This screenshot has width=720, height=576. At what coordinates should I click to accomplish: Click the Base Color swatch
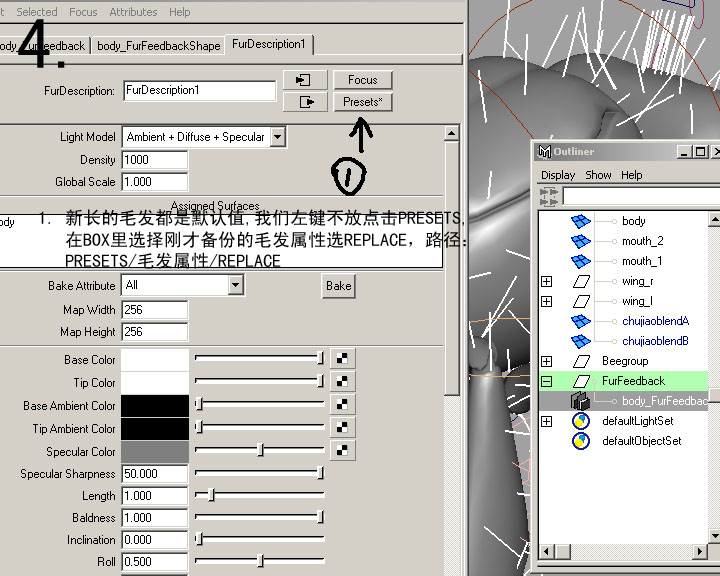[155, 360]
